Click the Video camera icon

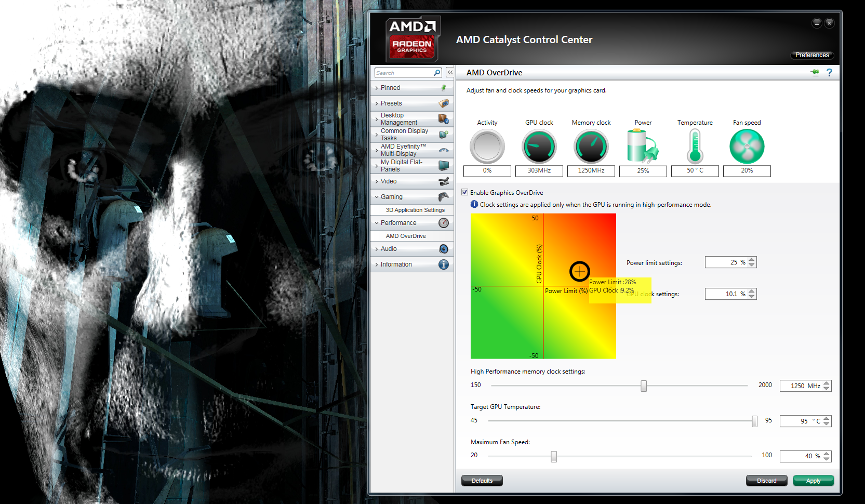pyautogui.click(x=444, y=181)
